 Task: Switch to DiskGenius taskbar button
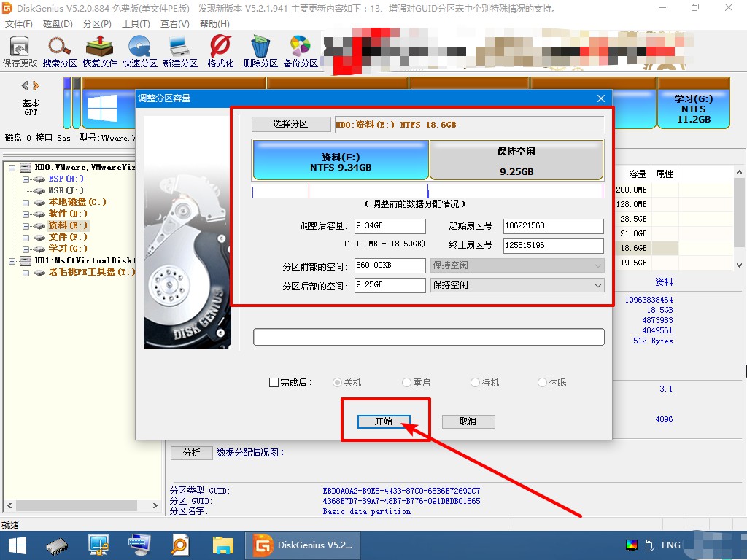click(x=303, y=545)
